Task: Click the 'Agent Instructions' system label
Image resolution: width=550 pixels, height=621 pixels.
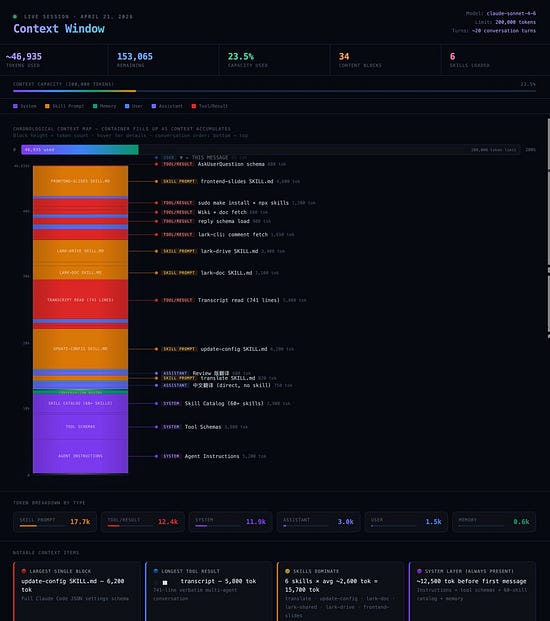Action: coord(212,456)
